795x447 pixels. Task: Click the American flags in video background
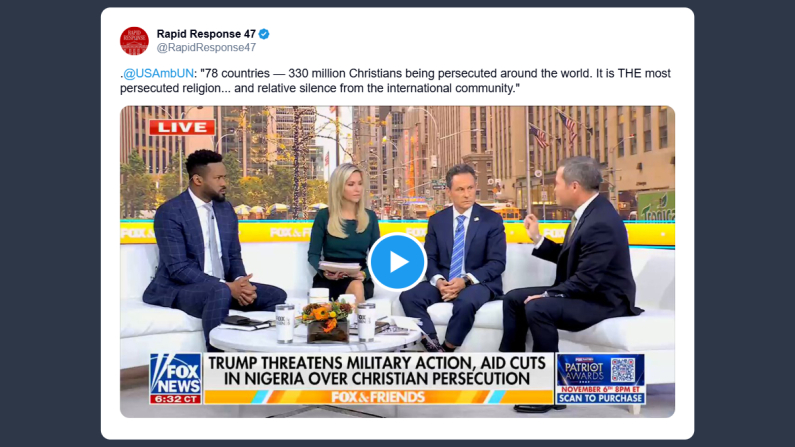555,129
